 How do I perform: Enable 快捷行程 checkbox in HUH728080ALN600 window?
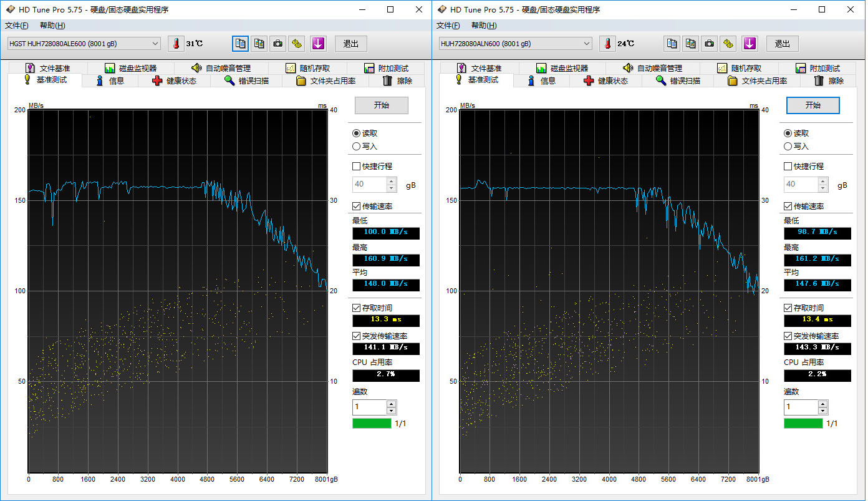tap(788, 167)
